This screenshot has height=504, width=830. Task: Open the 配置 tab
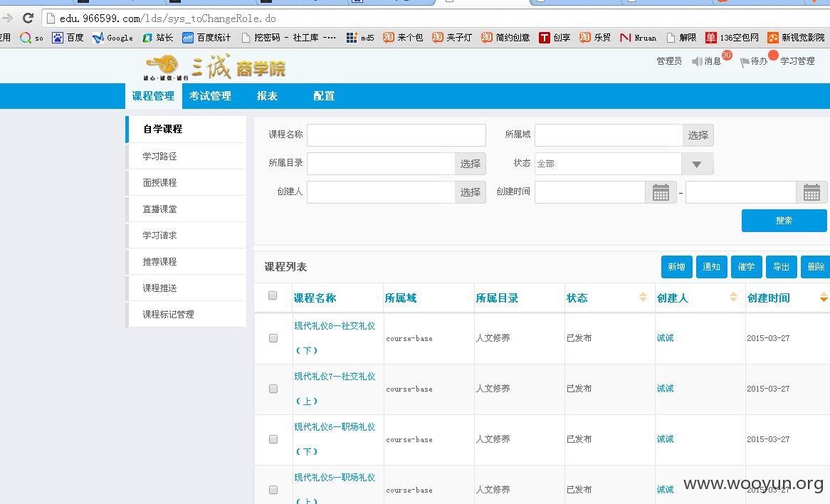click(x=324, y=96)
